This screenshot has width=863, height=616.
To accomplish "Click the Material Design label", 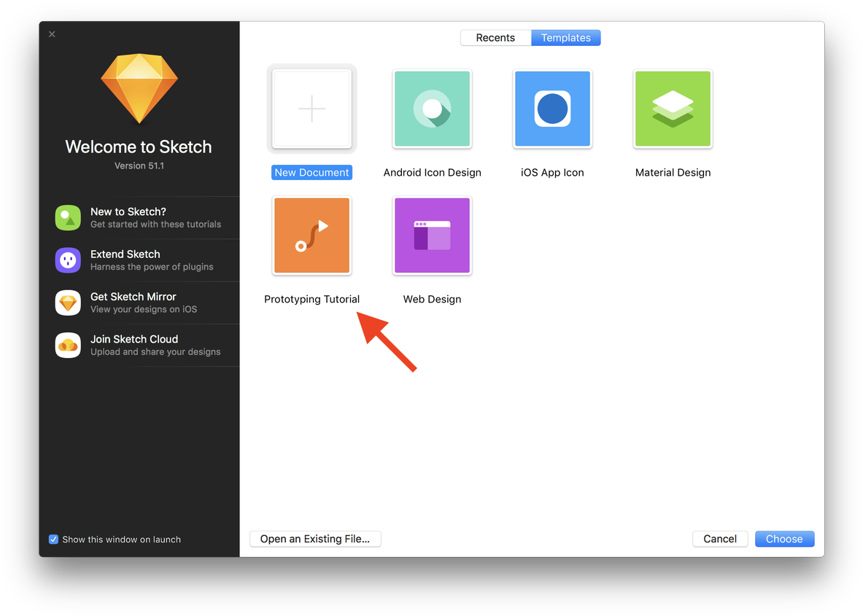I will [x=673, y=173].
